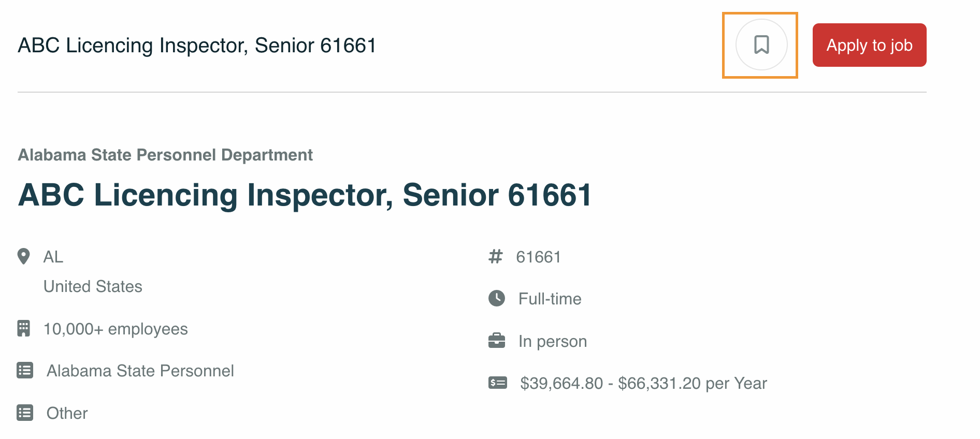Click the large bold job title heading
Image resolution: width=980 pixels, height=439 pixels.
pos(305,195)
